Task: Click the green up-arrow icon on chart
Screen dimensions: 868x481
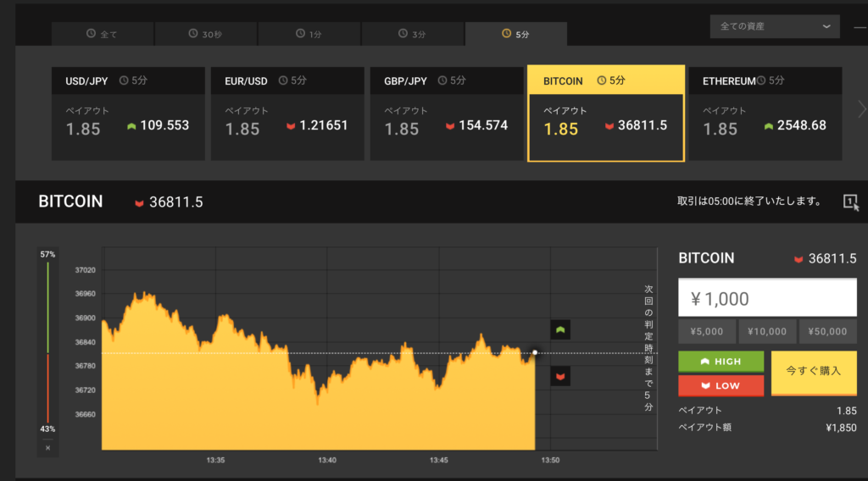Action: (559, 329)
